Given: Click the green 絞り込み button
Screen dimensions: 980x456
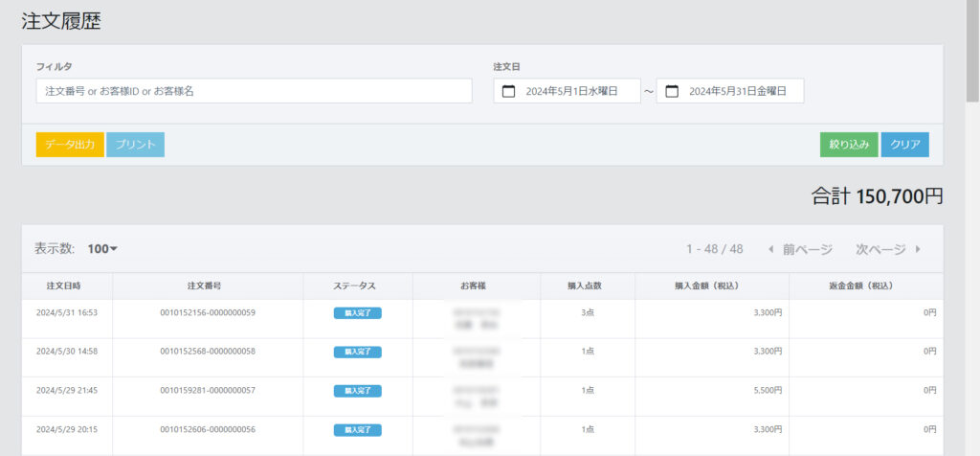Looking at the screenshot, I should [849, 145].
